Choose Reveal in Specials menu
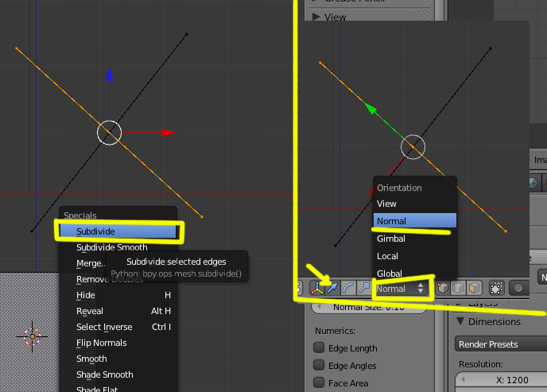The height and width of the screenshot is (392, 547). click(118, 311)
